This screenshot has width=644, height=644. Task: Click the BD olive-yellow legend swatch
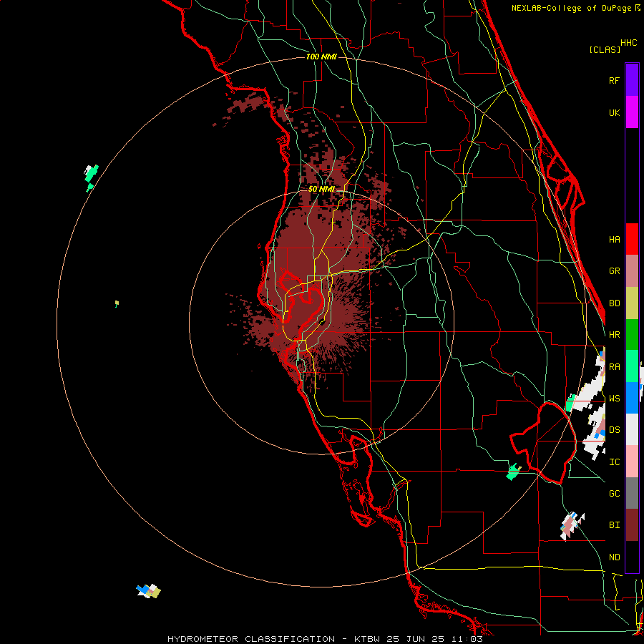[x=632, y=303]
